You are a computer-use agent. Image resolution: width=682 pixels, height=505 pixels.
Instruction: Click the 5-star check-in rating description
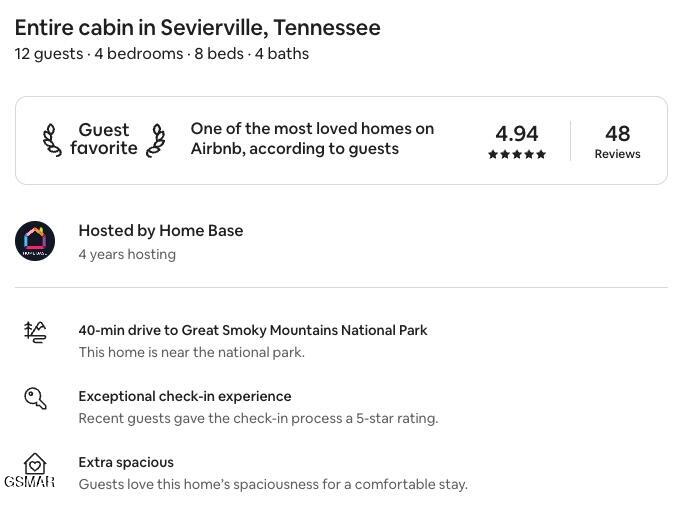tap(258, 418)
